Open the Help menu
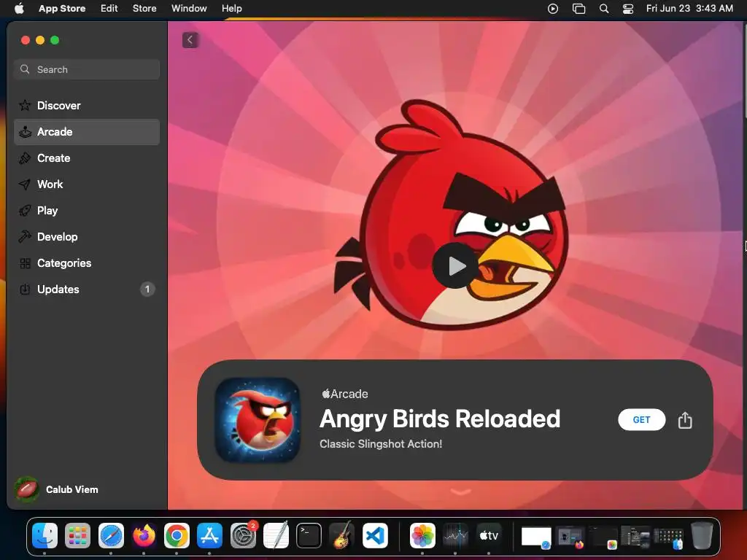 coord(231,9)
